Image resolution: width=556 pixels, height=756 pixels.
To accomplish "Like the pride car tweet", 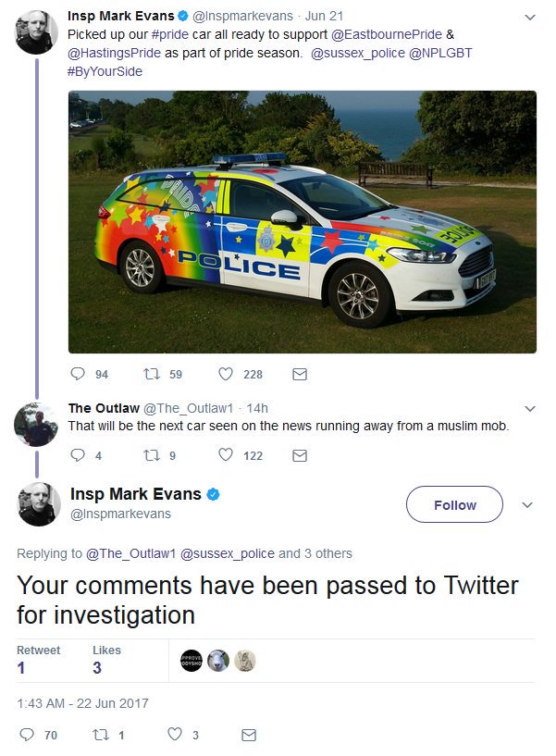I will (x=225, y=375).
